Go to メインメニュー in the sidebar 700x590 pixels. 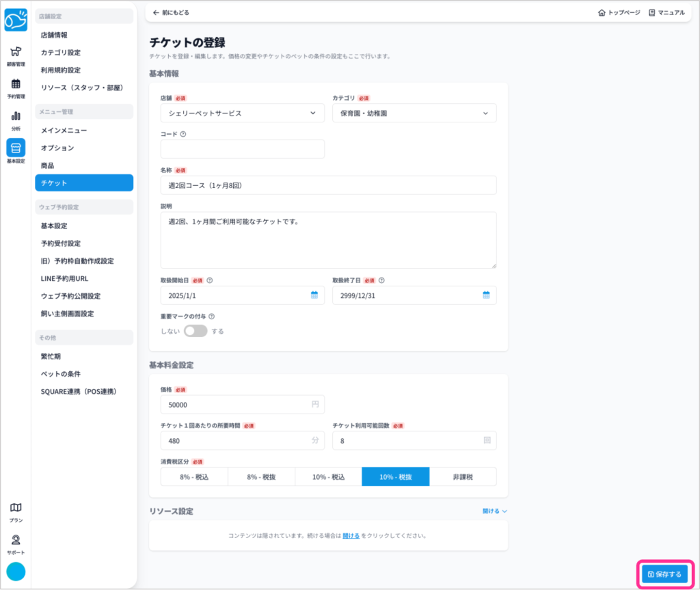tap(64, 130)
